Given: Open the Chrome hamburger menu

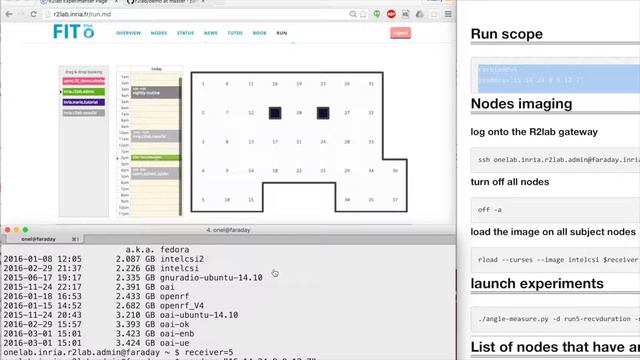Looking at the screenshot, I should click(448, 14).
